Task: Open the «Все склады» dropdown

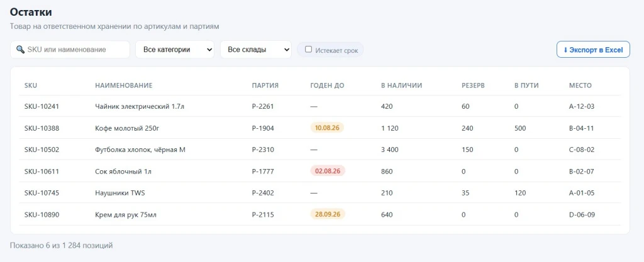Action: click(x=256, y=50)
